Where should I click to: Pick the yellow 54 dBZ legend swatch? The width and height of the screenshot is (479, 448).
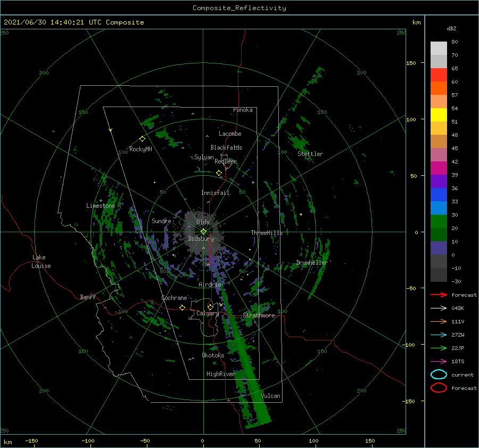tap(439, 115)
